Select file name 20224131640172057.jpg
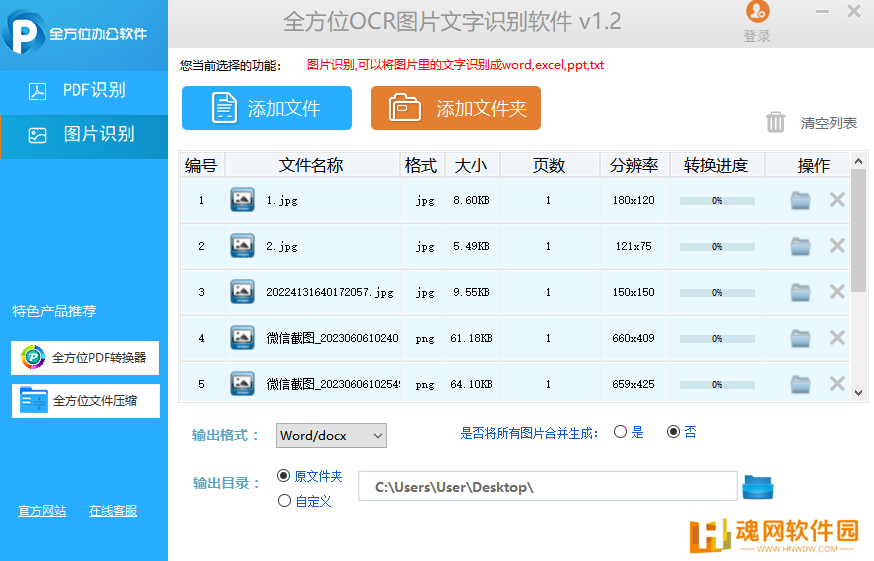The width and height of the screenshot is (874, 561). coord(330,292)
